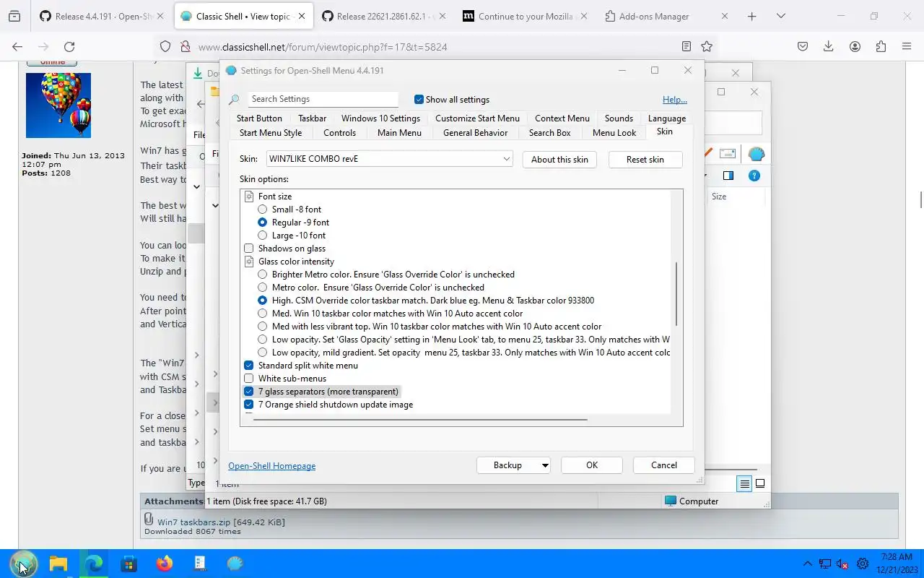
Task: Click the settings gear tray icon
Action: [x=862, y=564]
